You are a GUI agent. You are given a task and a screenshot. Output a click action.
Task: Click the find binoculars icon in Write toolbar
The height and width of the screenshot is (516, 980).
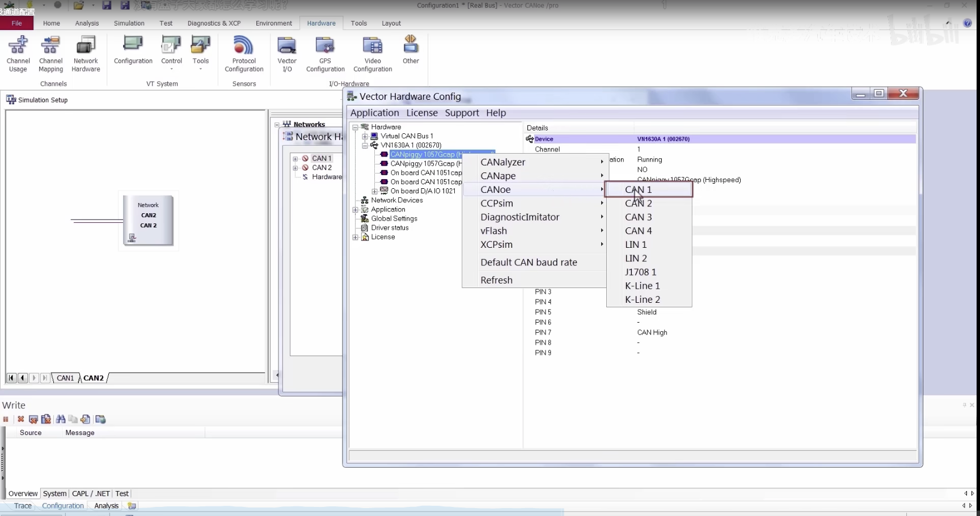pos(60,419)
